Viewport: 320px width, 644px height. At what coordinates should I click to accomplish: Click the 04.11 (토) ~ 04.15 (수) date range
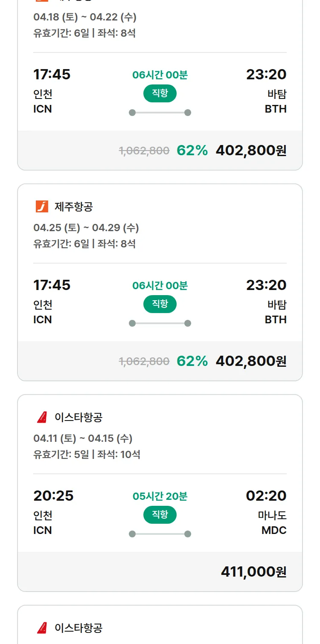click(x=83, y=438)
